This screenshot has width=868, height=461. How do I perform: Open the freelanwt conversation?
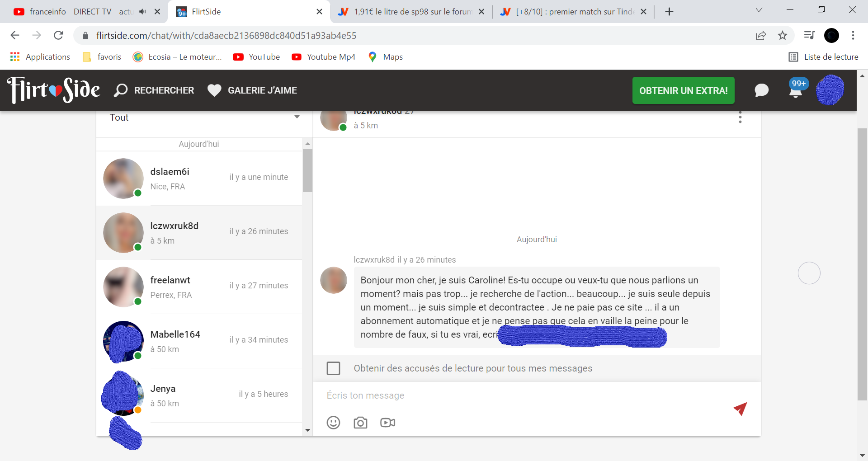(x=199, y=287)
